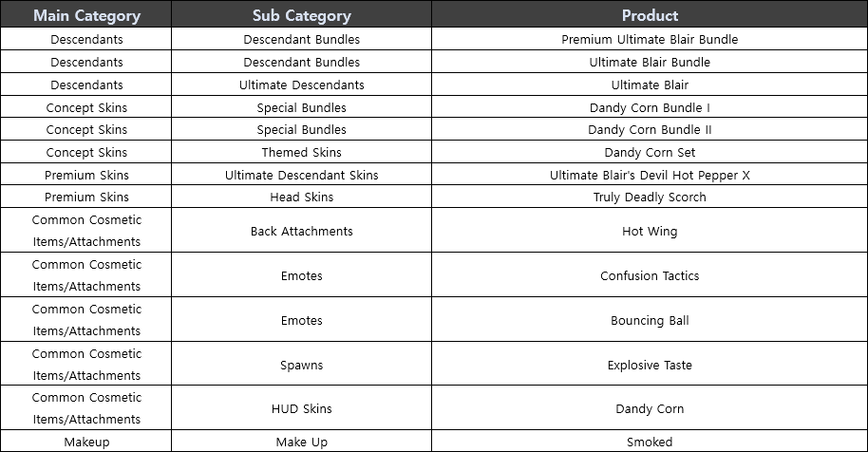Image resolution: width=868 pixels, height=452 pixels.
Task: Select the Confusion Tactics emote cell
Action: [650, 275]
